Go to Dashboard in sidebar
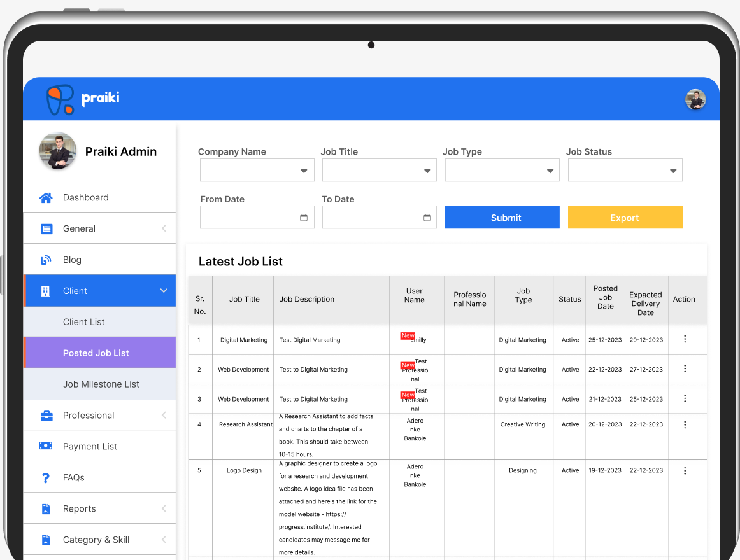 pyautogui.click(x=99, y=198)
